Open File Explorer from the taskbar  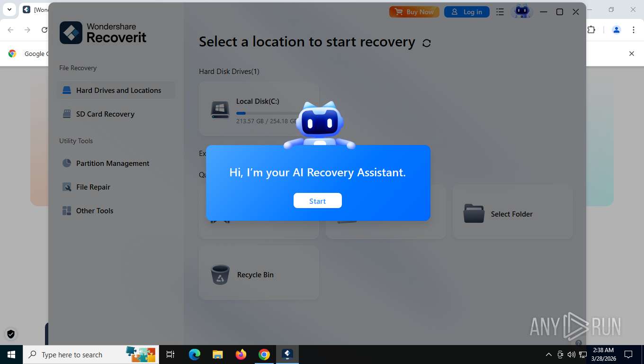coord(217,355)
